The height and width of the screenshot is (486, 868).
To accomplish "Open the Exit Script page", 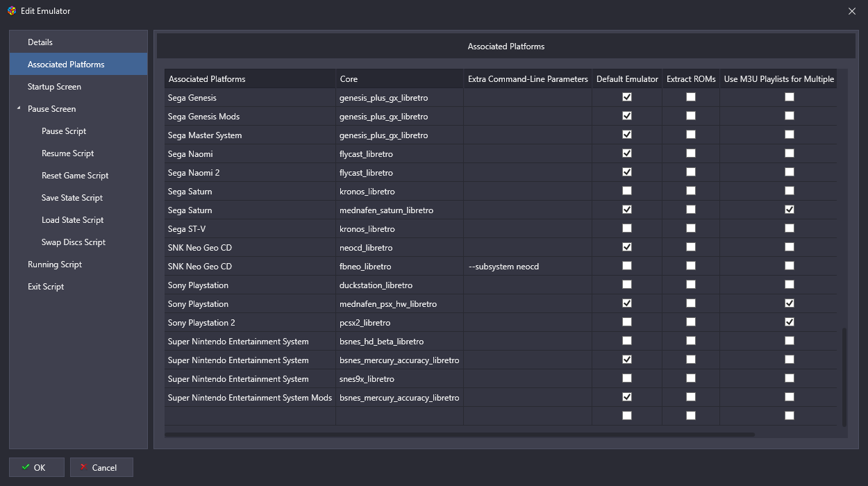I will tap(78, 287).
